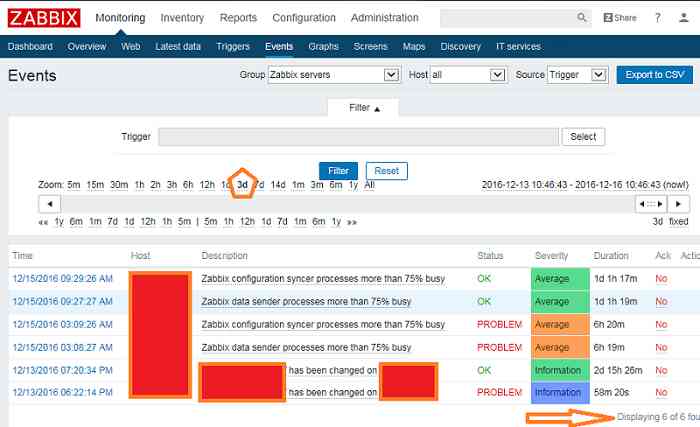Image resolution: width=700 pixels, height=427 pixels.
Task: Go to the Overview tab
Action: [87, 46]
